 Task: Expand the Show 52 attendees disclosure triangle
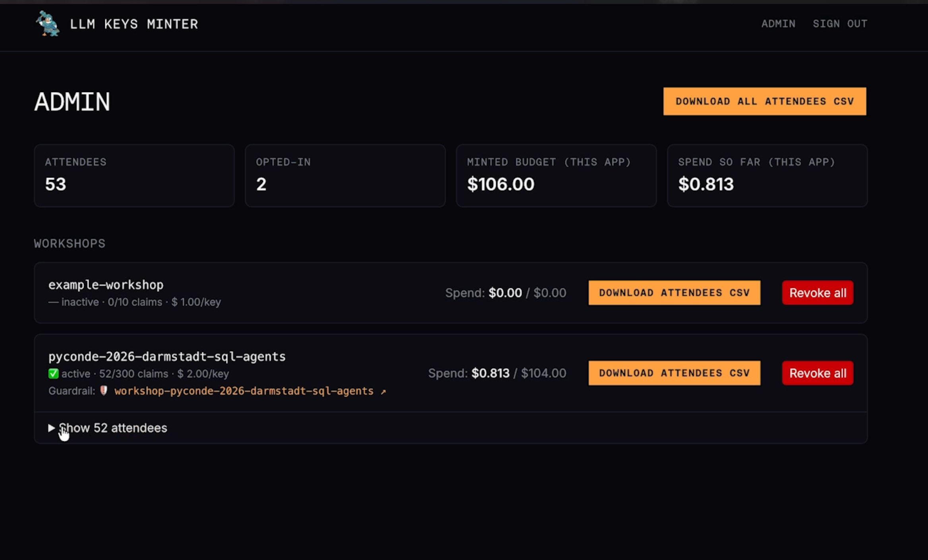[x=51, y=428]
